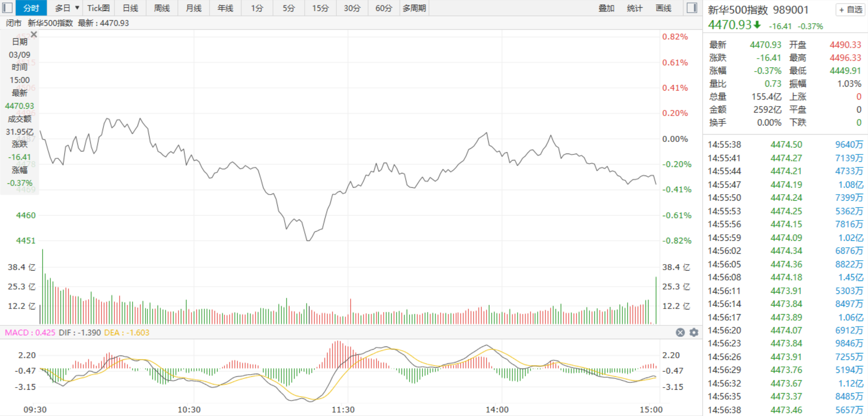Close the MACD indicator panel
The height and width of the screenshot is (416, 868).
coord(680,332)
